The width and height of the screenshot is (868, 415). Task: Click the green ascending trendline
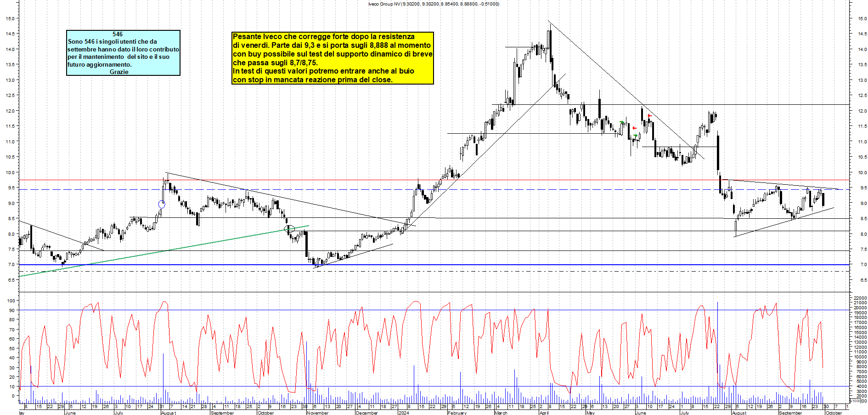click(164, 251)
